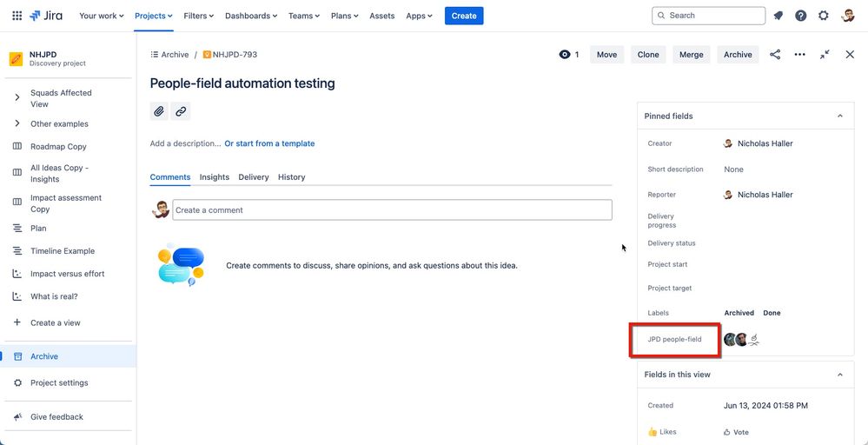Open the Your work dropdown
The width and height of the screenshot is (868, 445).
[x=102, y=16]
